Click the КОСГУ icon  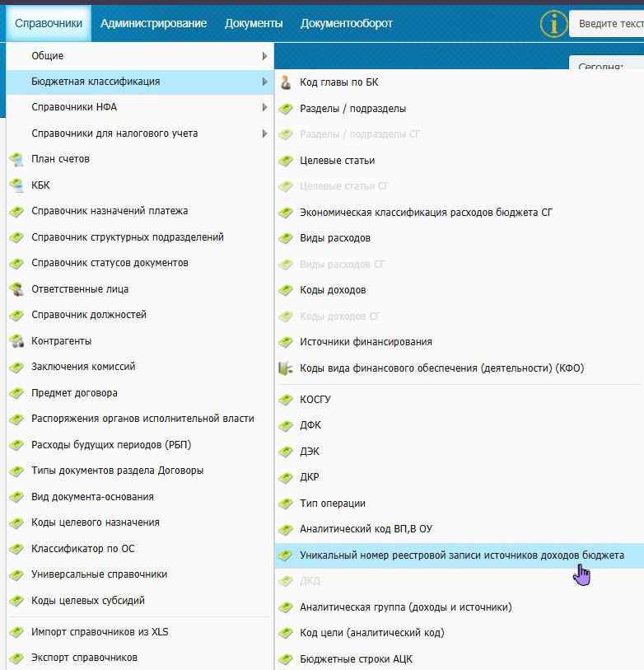[286, 400]
